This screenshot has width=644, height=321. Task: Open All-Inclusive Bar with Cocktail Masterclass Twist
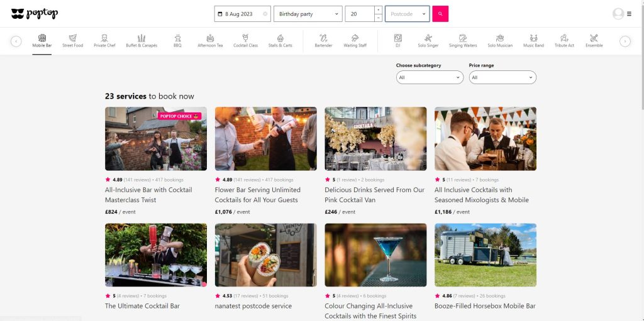click(x=148, y=195)
